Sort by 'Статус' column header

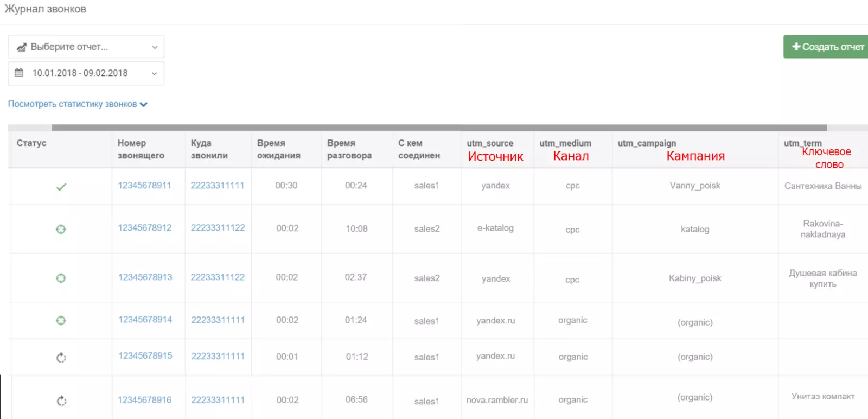[31, 143]
